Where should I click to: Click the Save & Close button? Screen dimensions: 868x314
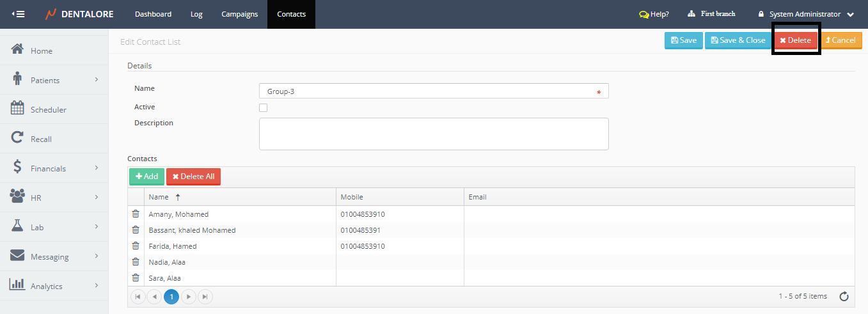point(738,40)
